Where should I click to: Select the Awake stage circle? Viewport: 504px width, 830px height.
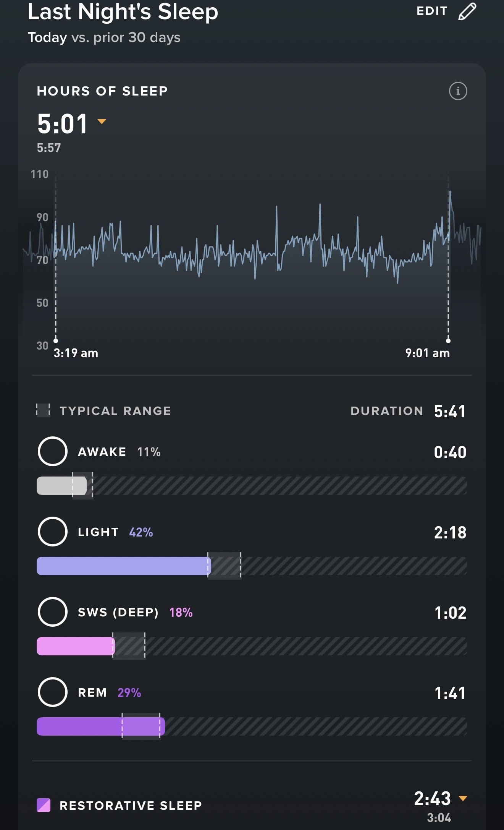[x=53, y=451]
